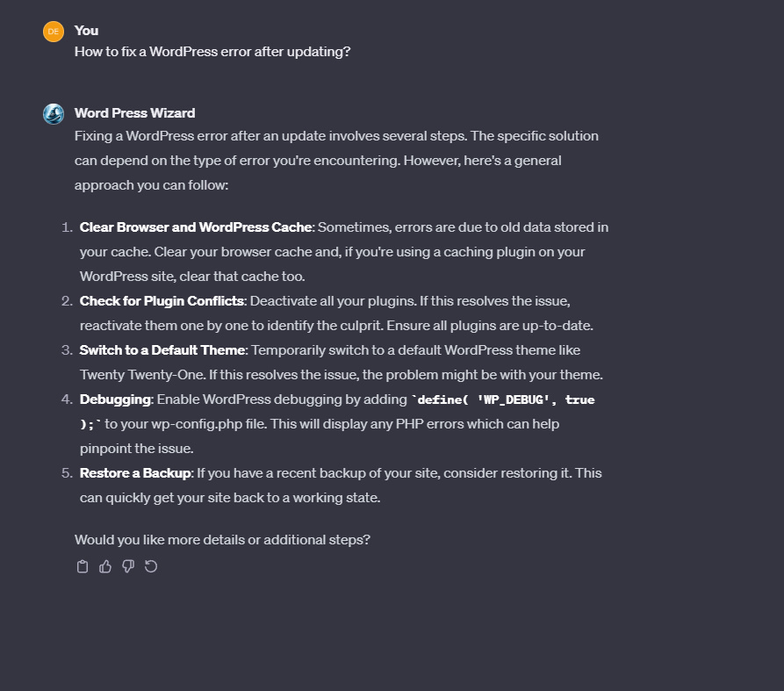784x691 pixels.
Task: Click the "pinpoint the issue" text line
Action: 135,449
